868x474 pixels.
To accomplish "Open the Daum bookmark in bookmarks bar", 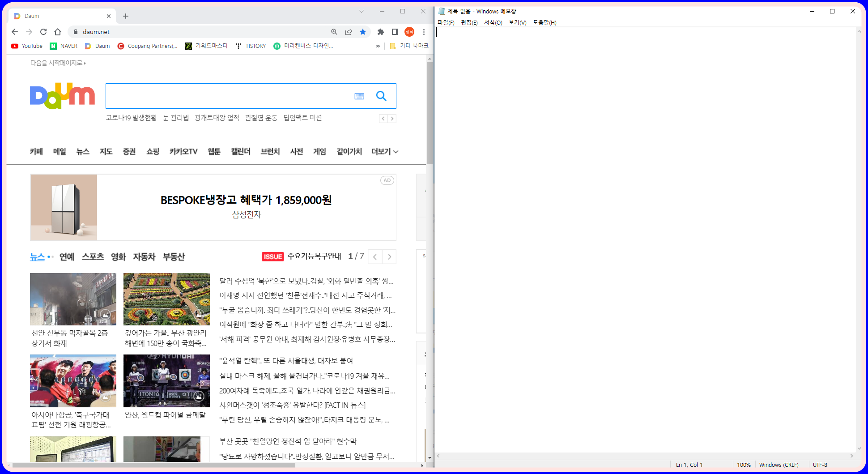I will [98, 46].
